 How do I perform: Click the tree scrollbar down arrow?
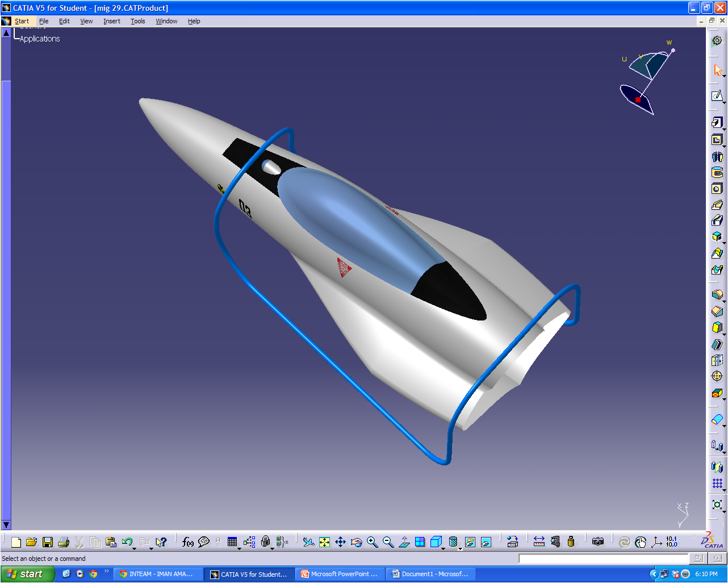pos(6,525)
